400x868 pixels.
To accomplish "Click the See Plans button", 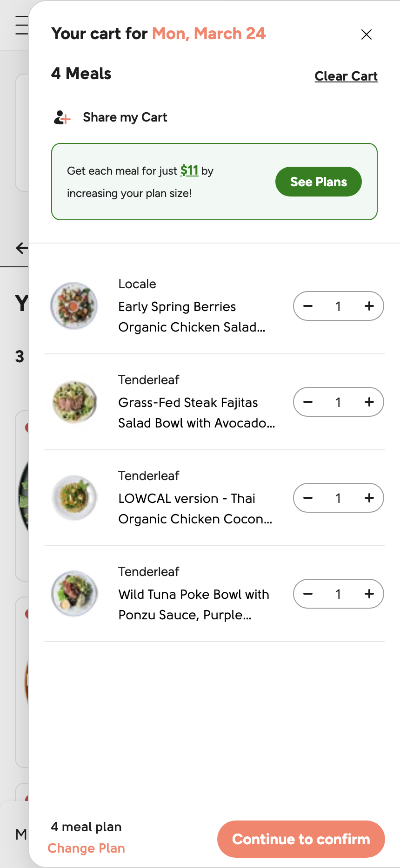I will pos(319,182).
